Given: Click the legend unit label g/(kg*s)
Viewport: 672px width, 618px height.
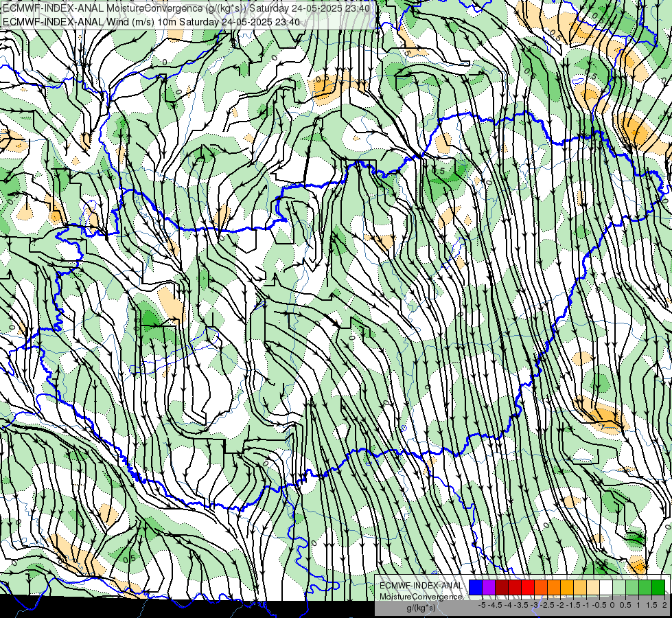Looking at the screenshot, I should pyautogui.click(x=421, y=608).
